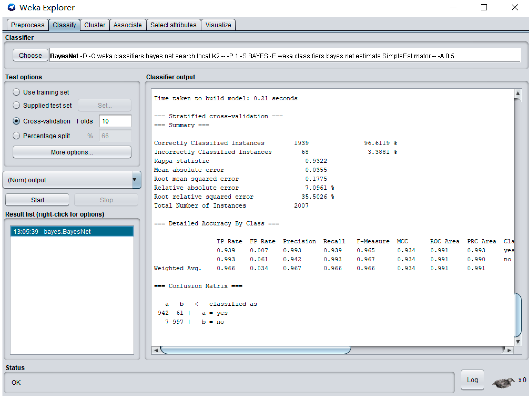This screenshot has height=399, width=532.
Task: Select Percentage split option
Action: (x=16, y=136)
